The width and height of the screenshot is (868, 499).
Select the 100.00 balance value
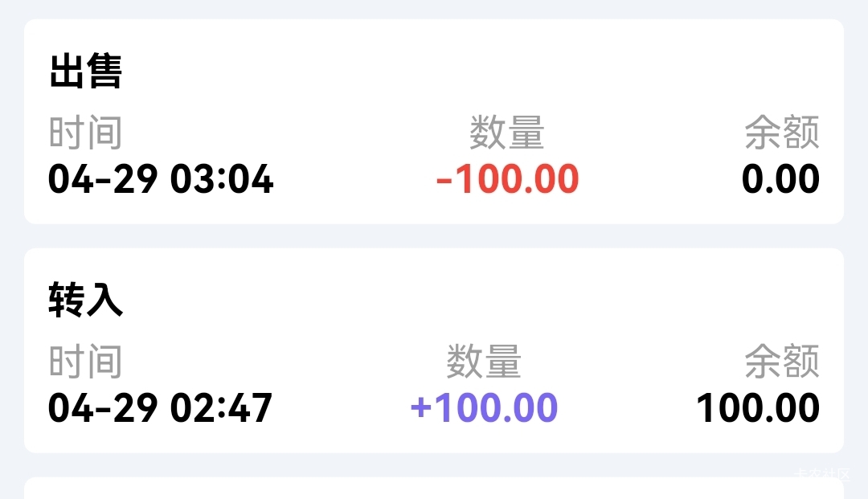click(758, 408)
